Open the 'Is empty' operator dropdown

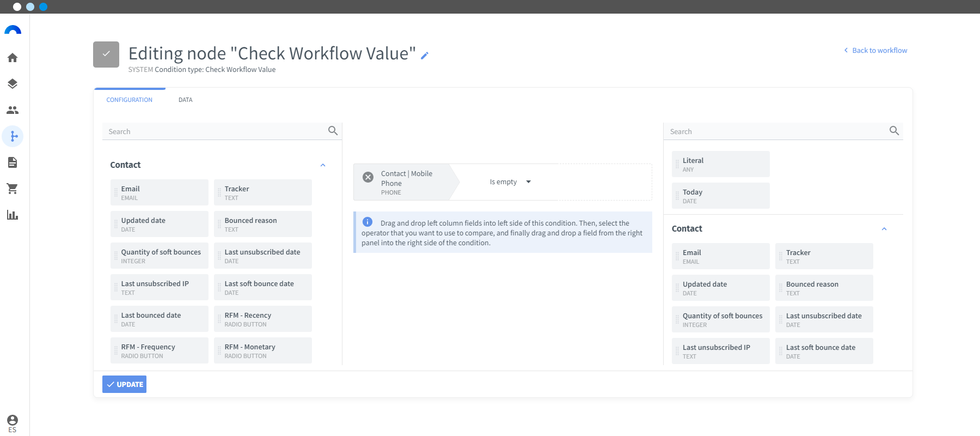pyautogui.click(x=510, y=182)
